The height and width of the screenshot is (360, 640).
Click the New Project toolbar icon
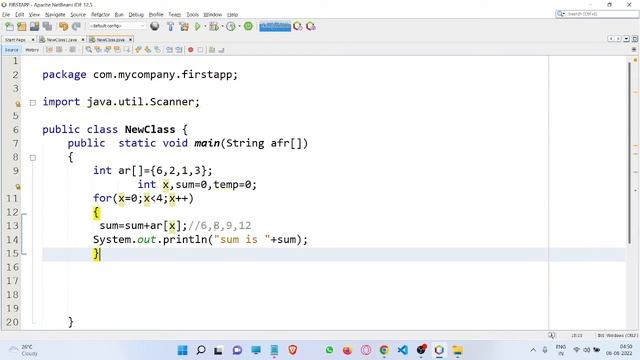pos(22,27)
